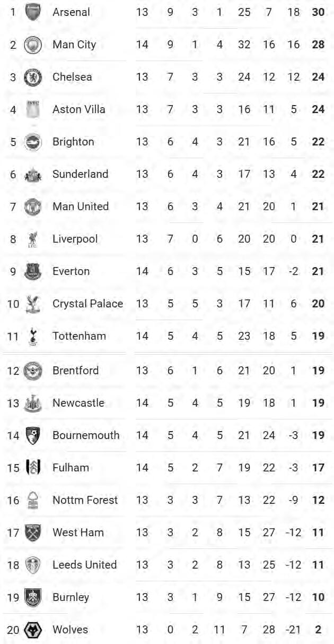Click the Burnley club crest
334x644 pixels.
click(x=33, y=598)
